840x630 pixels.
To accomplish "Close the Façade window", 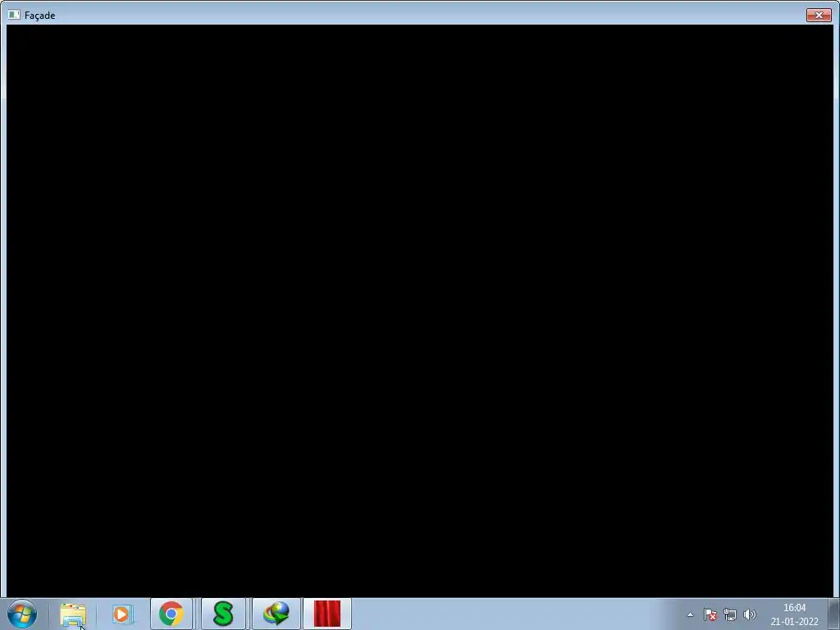I will click(x=819, y=15).
